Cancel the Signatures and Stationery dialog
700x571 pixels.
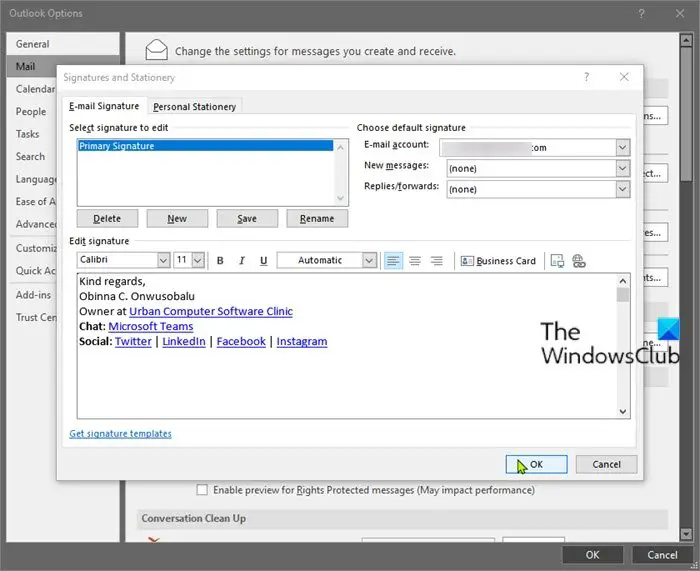coord(606,464)
